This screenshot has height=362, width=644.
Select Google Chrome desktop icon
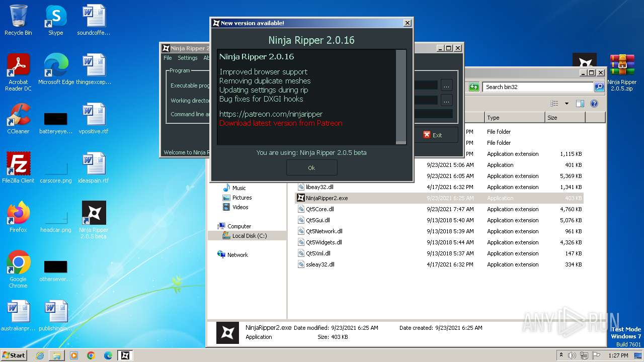click(x=18, y=270)
